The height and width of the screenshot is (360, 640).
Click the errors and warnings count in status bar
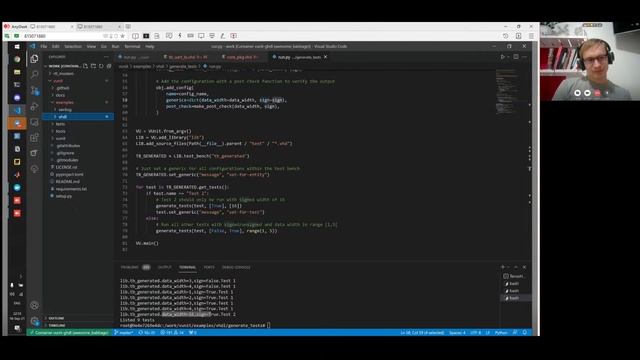coord(173,333)
